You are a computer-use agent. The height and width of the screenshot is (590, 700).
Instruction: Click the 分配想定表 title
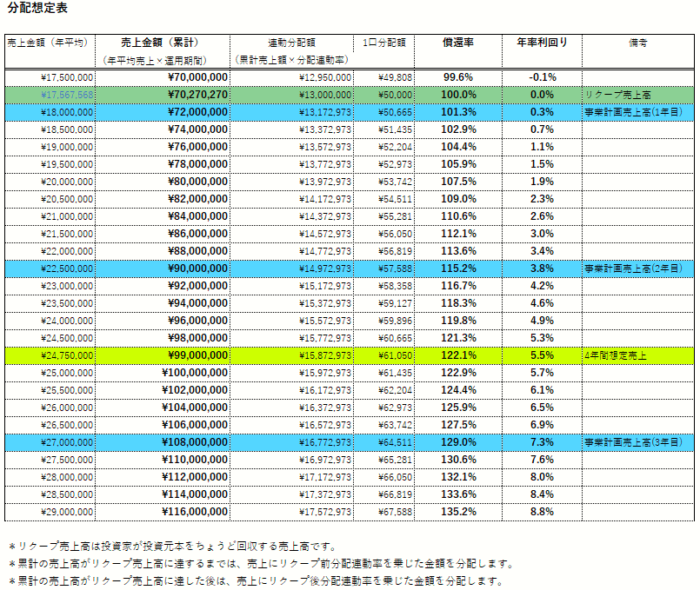(36, 8)
